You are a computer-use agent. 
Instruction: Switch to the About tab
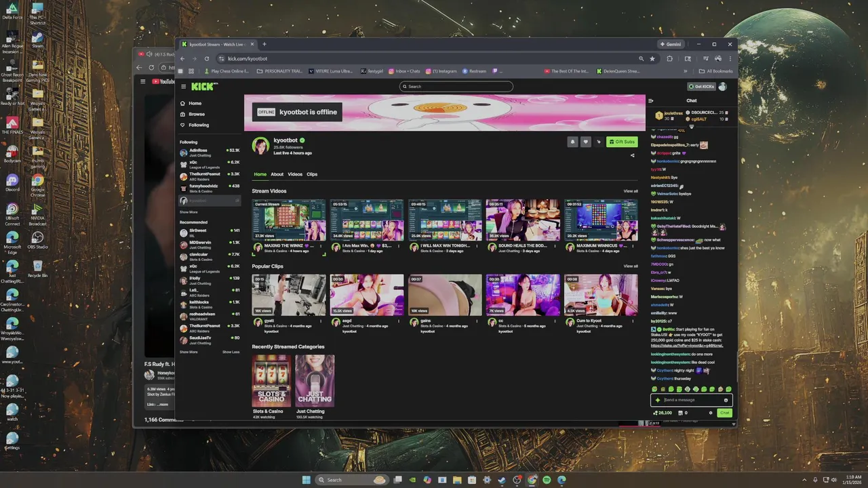(277, 174)
